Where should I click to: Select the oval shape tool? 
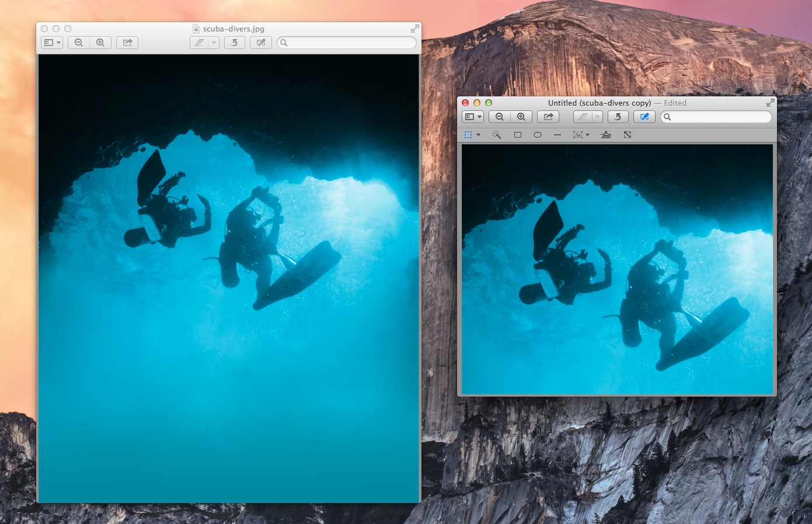538,134
